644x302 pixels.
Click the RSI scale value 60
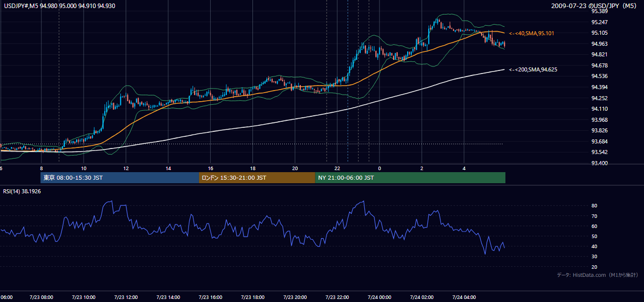pyautogui.click(x=595, y=226)
